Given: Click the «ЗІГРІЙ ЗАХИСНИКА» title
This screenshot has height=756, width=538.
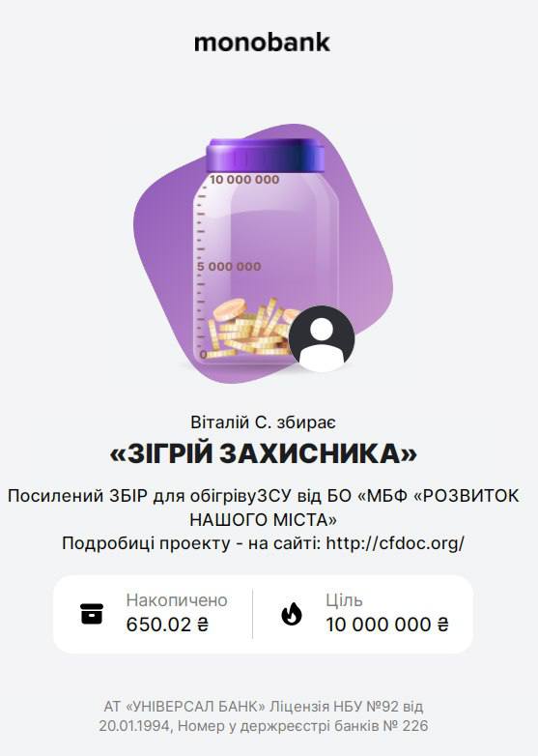Looking at the screenshot, I should pyautogui.click(x=263, y=453).
